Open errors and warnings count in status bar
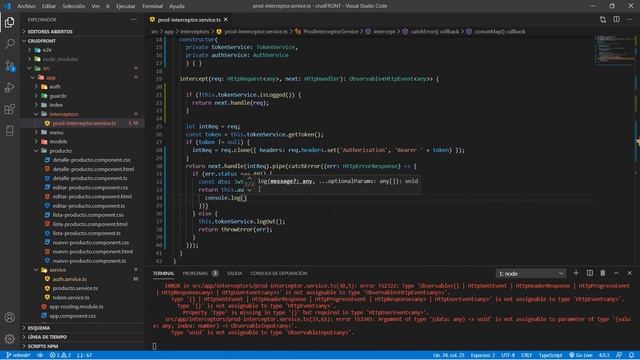Screen dimensions: 640x360 point(60,355)
